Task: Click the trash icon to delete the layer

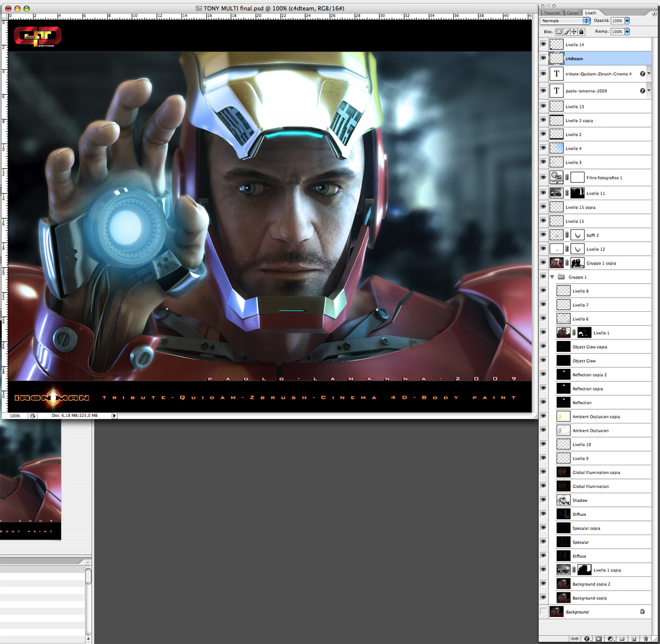Action: point(646,639)
